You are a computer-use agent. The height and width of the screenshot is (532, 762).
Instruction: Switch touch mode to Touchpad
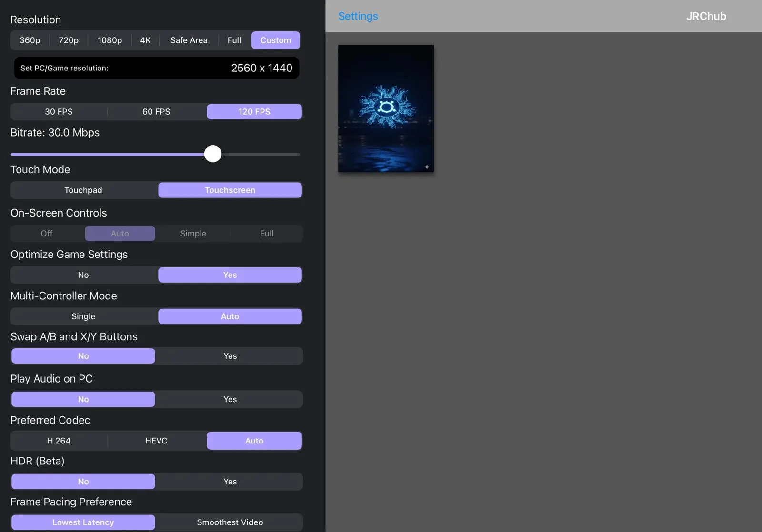pyautogui.click(x=83, y=190)
